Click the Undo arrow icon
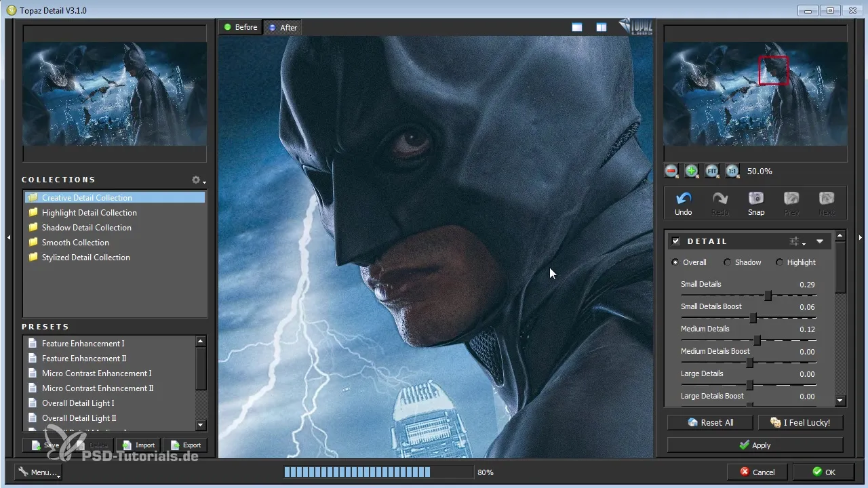 pos(684,199)
